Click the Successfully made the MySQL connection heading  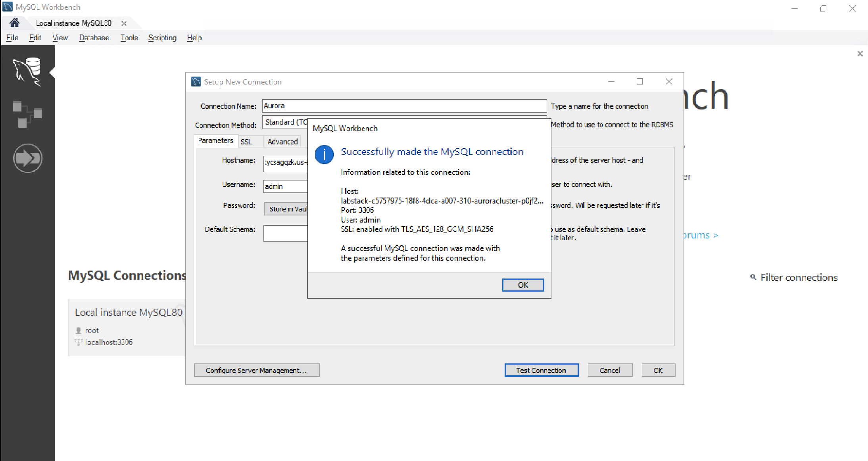[432, 152]
